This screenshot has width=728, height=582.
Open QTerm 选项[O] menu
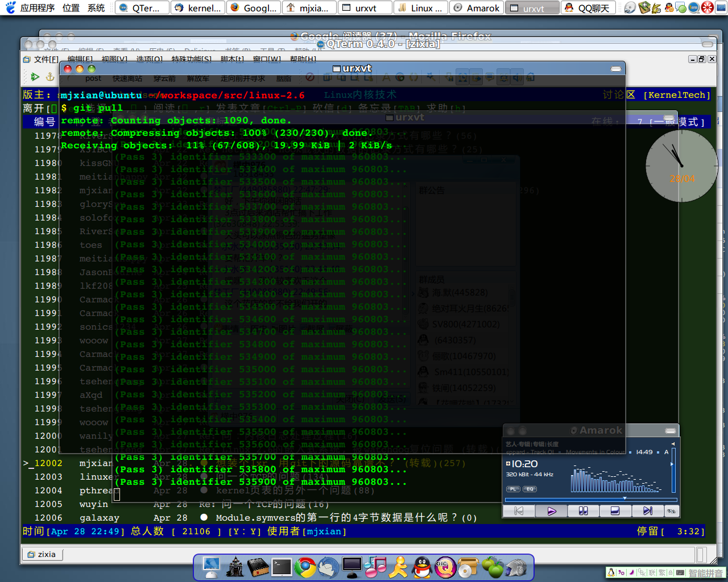click(149, 59)
